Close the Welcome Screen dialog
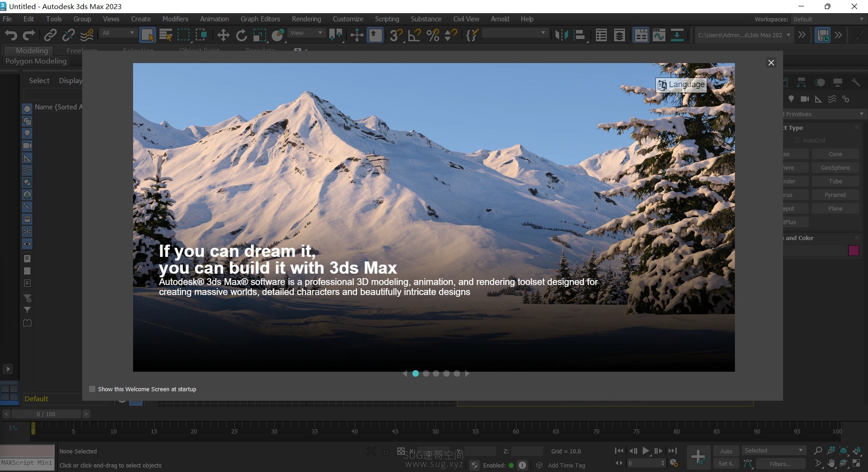 click(x=771, y=63)
